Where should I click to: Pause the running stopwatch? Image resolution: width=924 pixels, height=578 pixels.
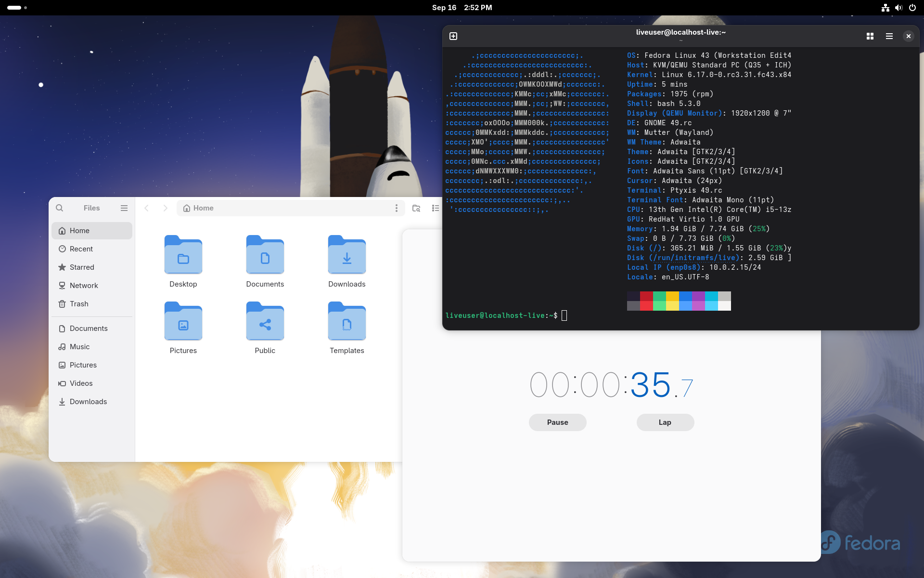[557, 422]
